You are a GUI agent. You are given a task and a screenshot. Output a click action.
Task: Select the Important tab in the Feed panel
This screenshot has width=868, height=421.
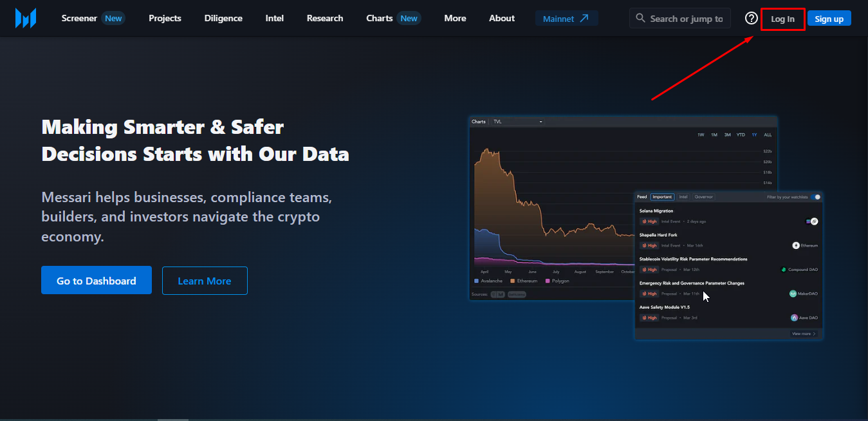pyautogui.click(x=662, y=197)
